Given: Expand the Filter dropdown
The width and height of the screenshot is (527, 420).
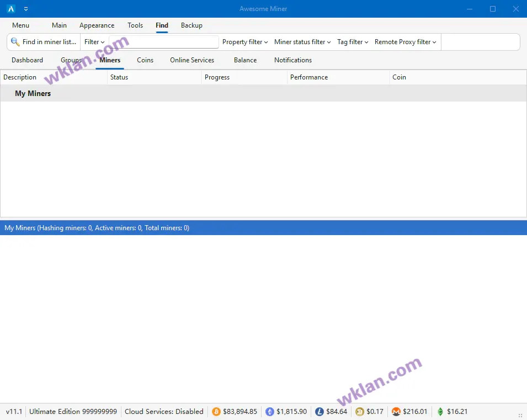Looking at the screenshot, I should click(x=94, y=42).
